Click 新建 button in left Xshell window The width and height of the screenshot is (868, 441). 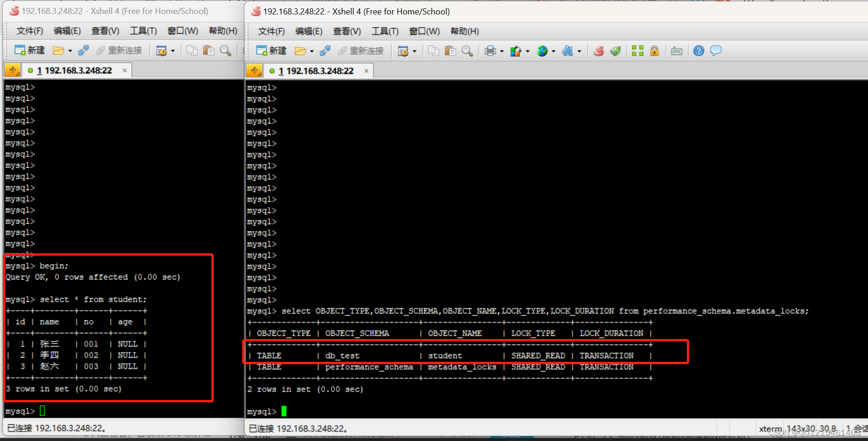pyautogui.click(x=30, y=50)
